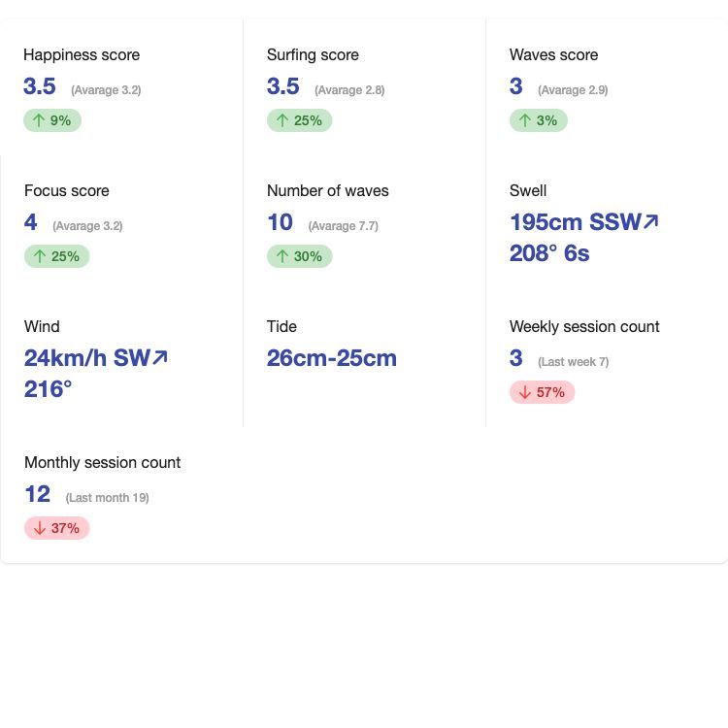Image resolution: width=728 pixels, height=728 pixels.
Task: Click the red down arrow beside 37%
Action: coord(40,528)
